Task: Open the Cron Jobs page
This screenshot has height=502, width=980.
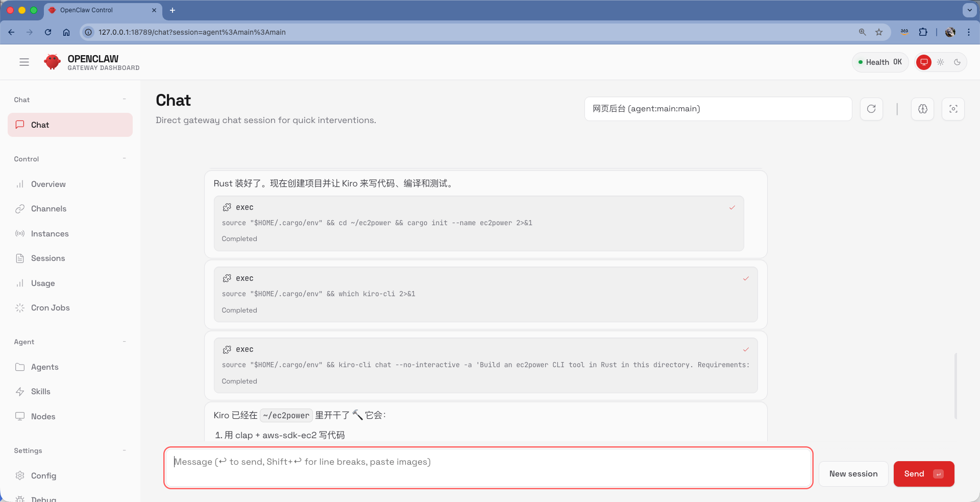Action: coord(50,308)
